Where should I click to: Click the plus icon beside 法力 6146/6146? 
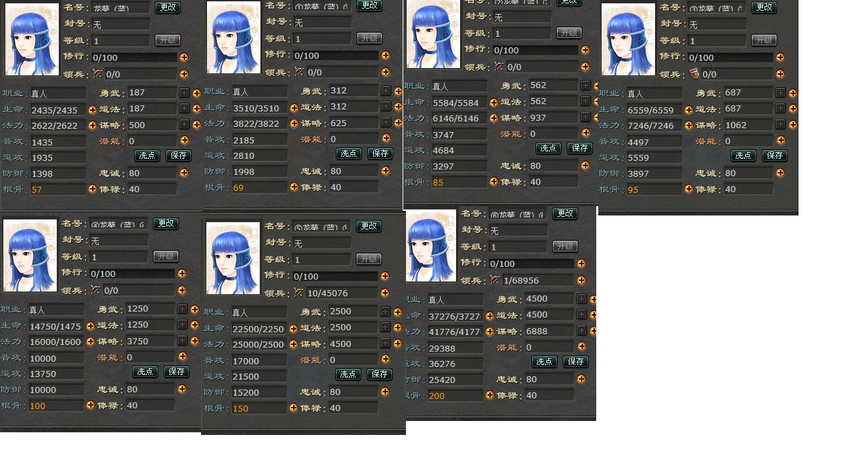click(493, 119)
